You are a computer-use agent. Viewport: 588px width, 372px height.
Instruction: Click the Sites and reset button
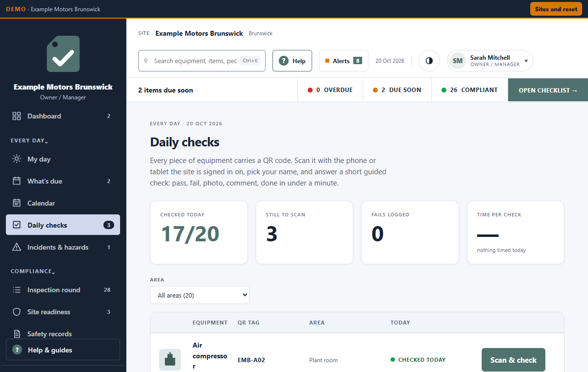coord(556,9)
